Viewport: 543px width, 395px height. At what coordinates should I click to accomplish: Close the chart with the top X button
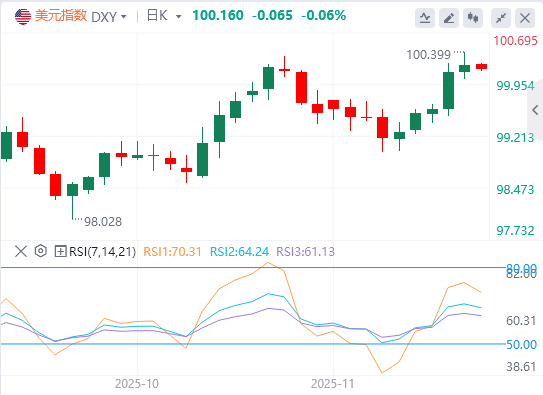click(x=525, y=18)
